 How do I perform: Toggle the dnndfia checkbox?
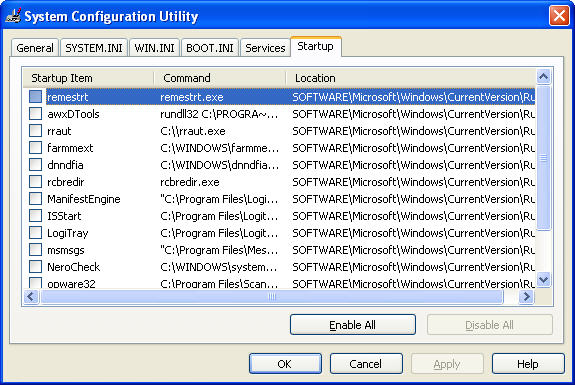pyautogui.click(x=36, y=165)
